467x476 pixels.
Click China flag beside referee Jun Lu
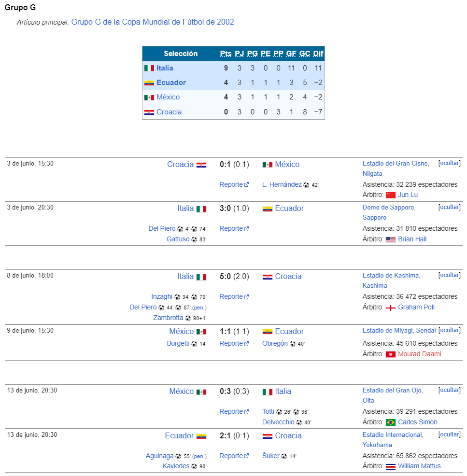[391, 195]
